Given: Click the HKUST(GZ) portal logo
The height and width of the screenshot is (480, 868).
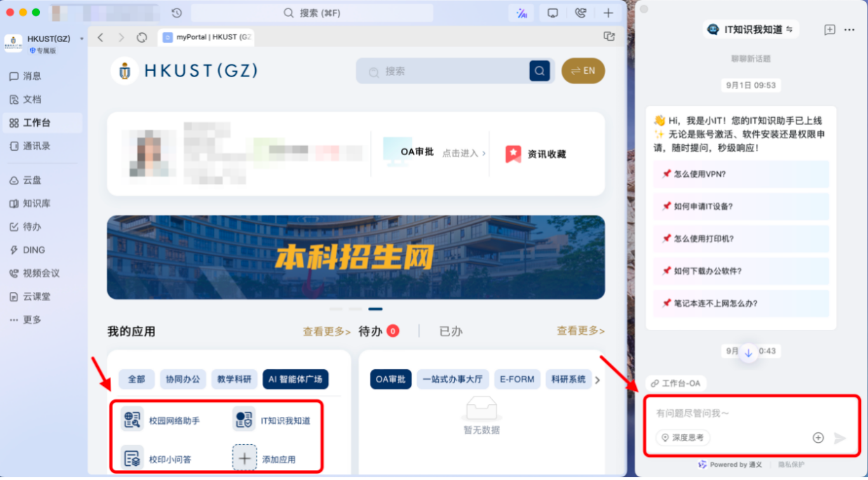Looking at the screenshot, I should pos(184,71).
